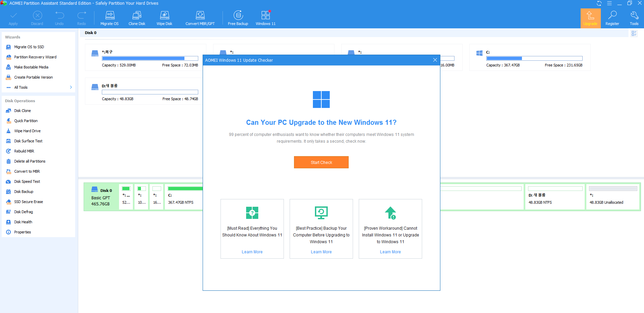
Task: Click the green upgrade arrow icon card
Action: tap(390, 213)
